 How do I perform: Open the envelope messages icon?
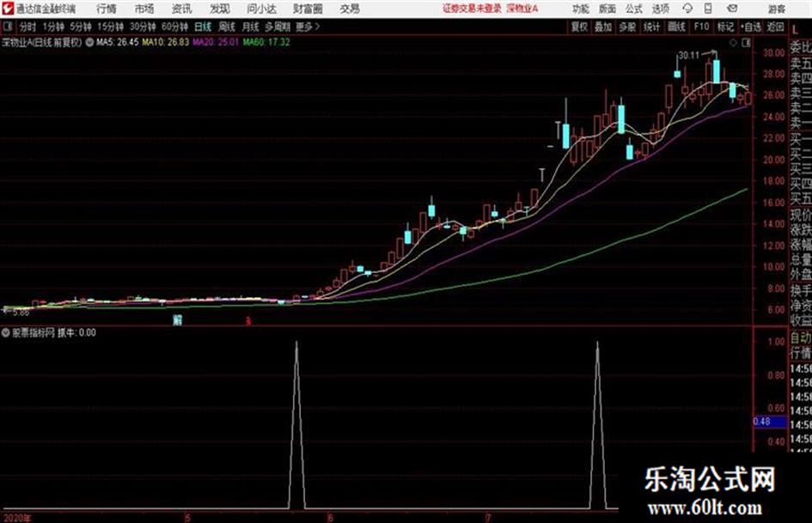732,9
